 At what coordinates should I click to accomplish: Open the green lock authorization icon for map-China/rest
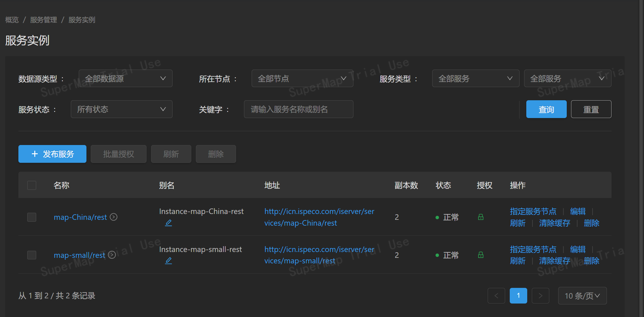480,217
